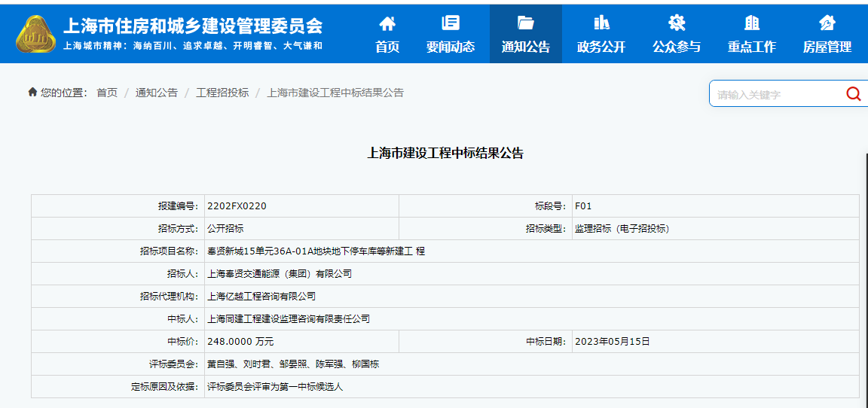Click the bid date 2023年05月15日

coord(612,342)
